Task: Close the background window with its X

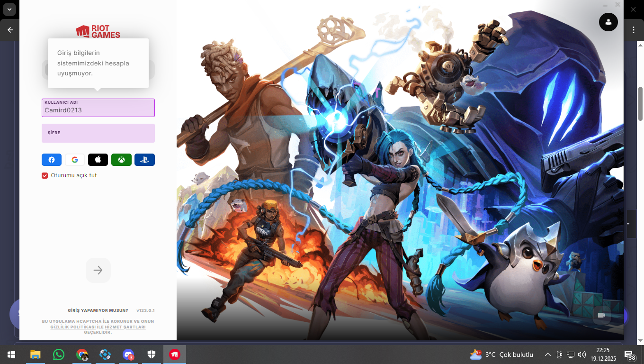Action: click(x=633, y=9)
